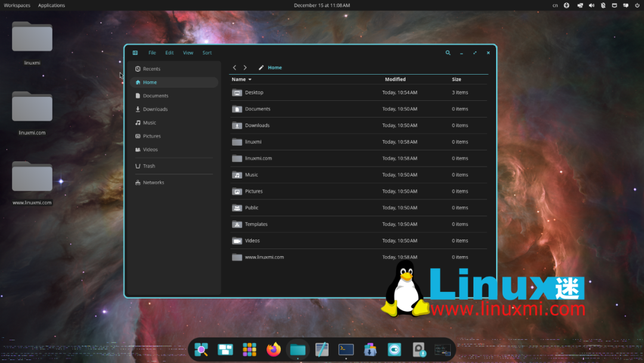The width and height of the screenshot is (644, 363).
Task: Click Applications in the top panel
Action: [51, 5]
